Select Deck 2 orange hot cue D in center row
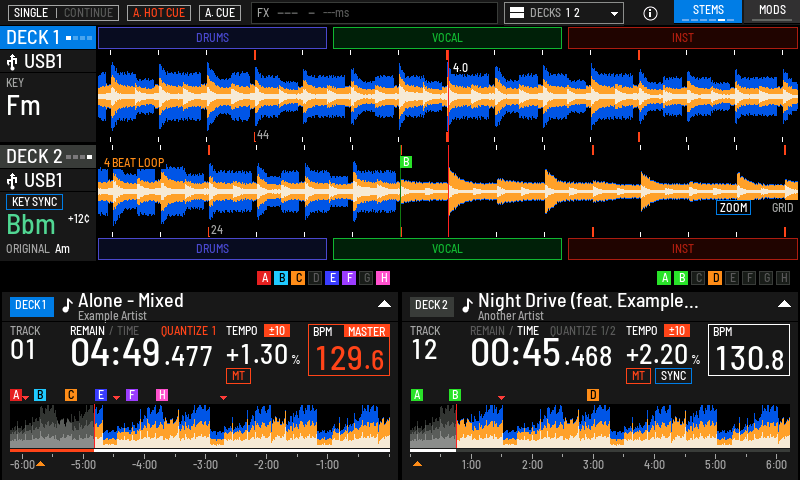This screenshot has width=800, height=480. pyautogui.click(x=715, y=278)
